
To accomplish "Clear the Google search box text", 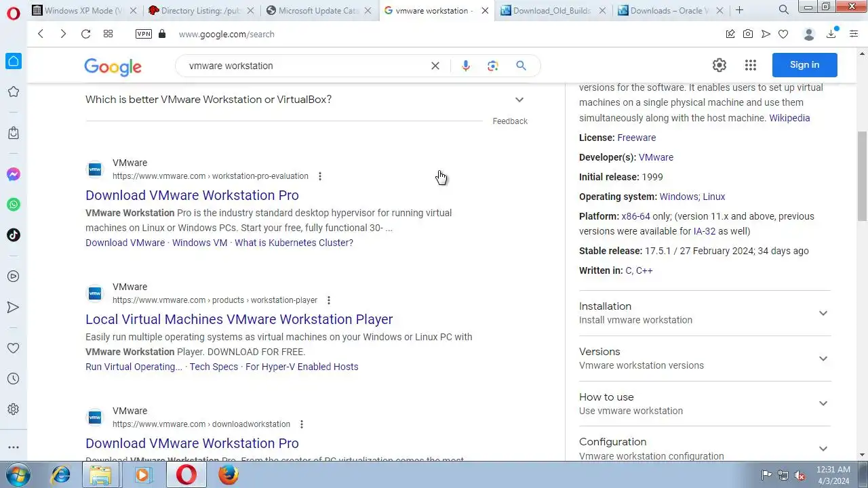I will (x=435, y=66).
